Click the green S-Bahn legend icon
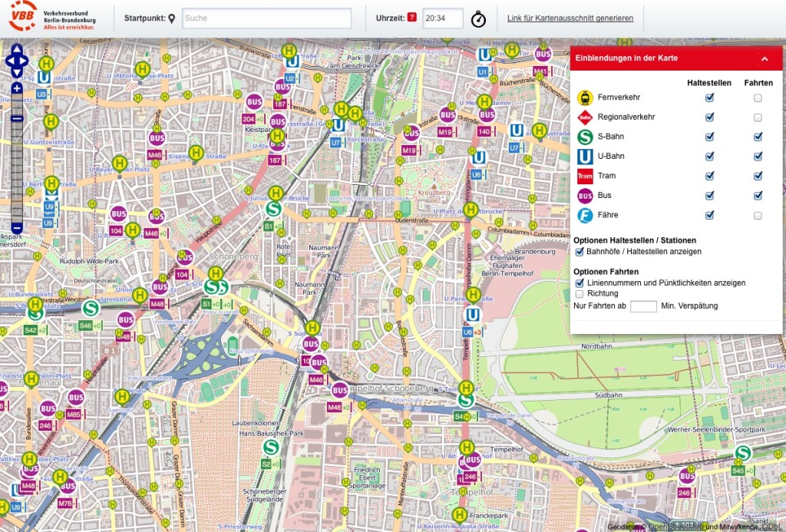 (585, 137)
